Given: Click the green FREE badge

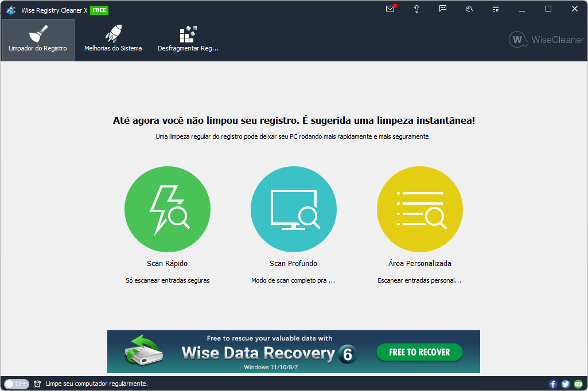Looking at the screenshot, I should pos(99,10).
